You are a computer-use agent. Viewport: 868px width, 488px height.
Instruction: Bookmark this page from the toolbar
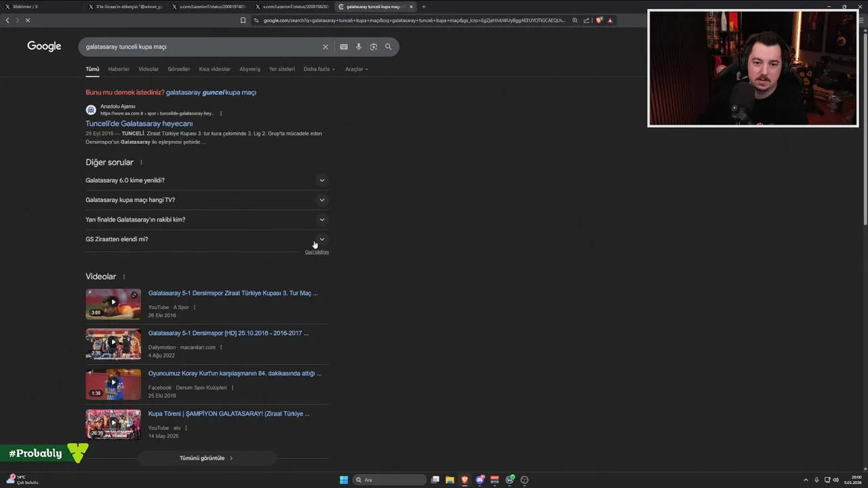243,20
